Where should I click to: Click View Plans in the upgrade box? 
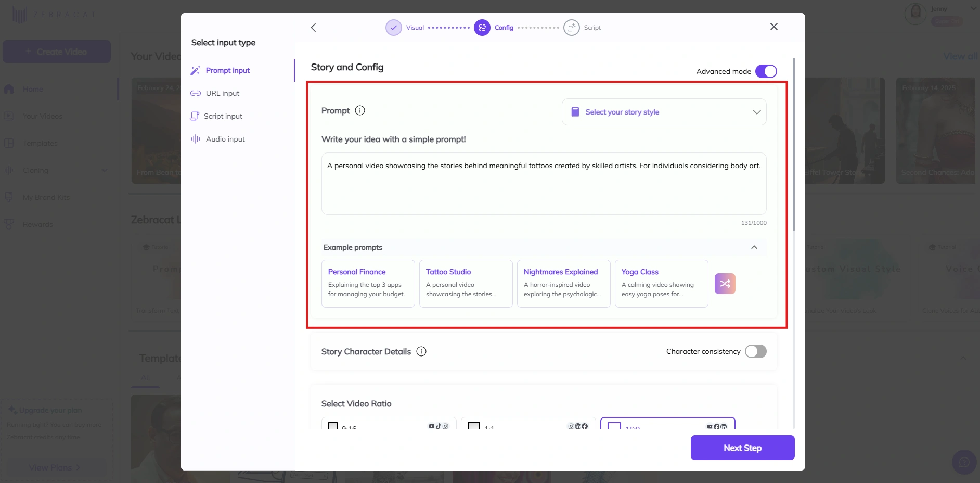[55, 467]
